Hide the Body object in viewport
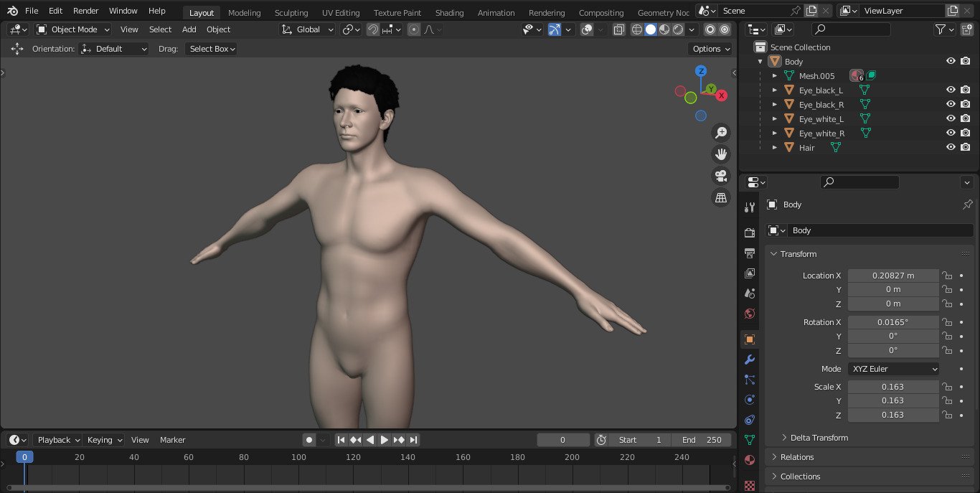 click(x=951, y=61)
